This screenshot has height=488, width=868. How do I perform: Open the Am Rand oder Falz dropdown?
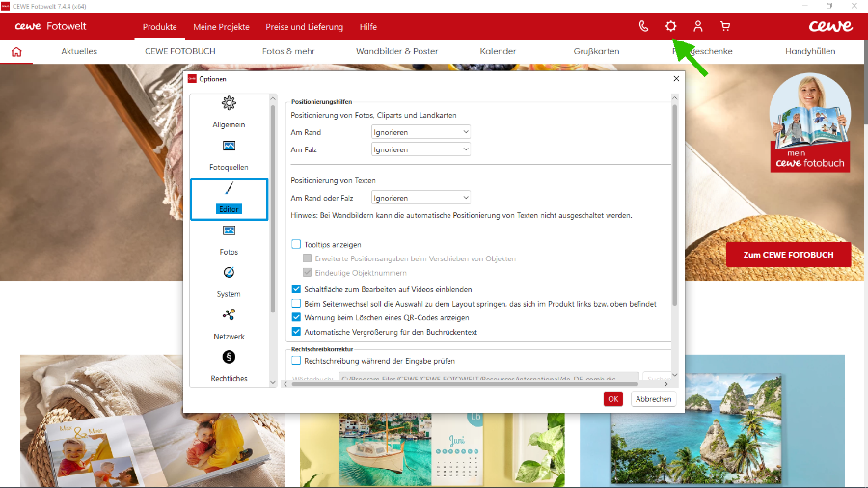click(420, 198)
